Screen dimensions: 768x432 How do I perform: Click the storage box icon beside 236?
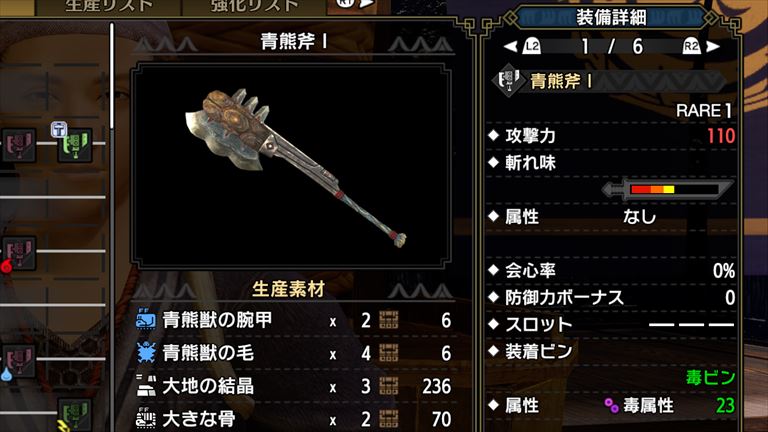click(x=388, y=386)
